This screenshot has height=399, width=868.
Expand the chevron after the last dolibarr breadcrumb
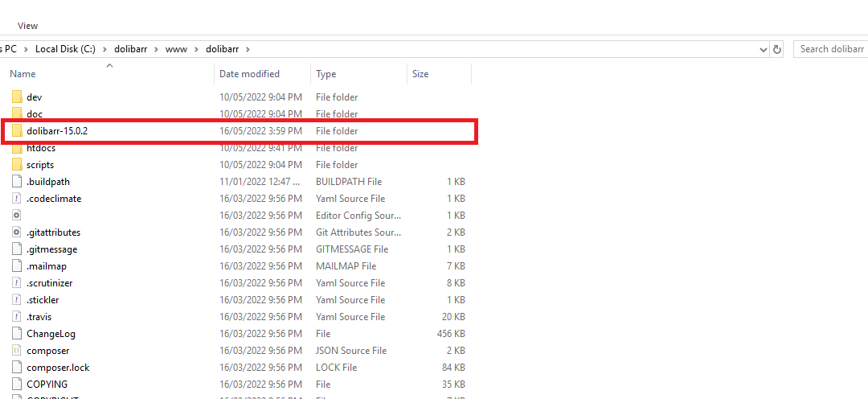click(x=248, y=49)
